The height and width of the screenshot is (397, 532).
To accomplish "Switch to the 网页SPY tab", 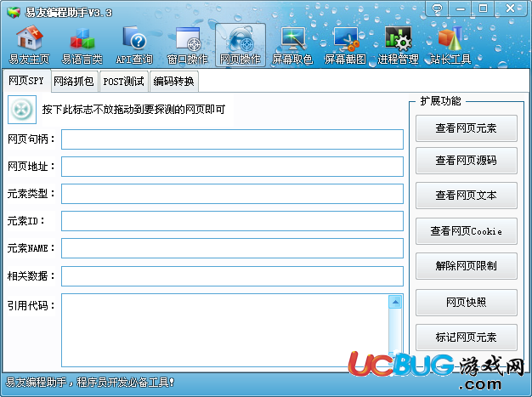I will pyautogui.click(x=26, y=81).
